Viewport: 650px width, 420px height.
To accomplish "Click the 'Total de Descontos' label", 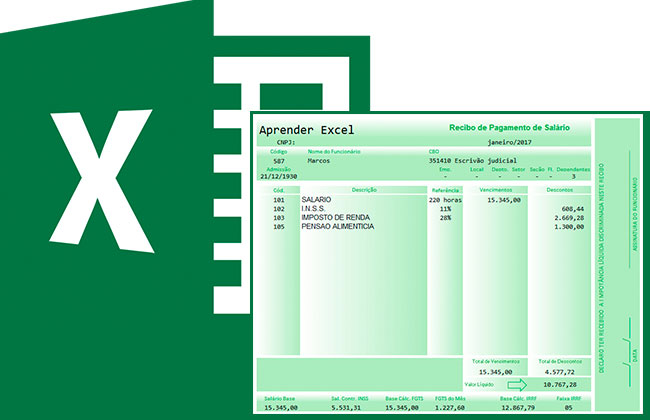I will pos(560,362).
